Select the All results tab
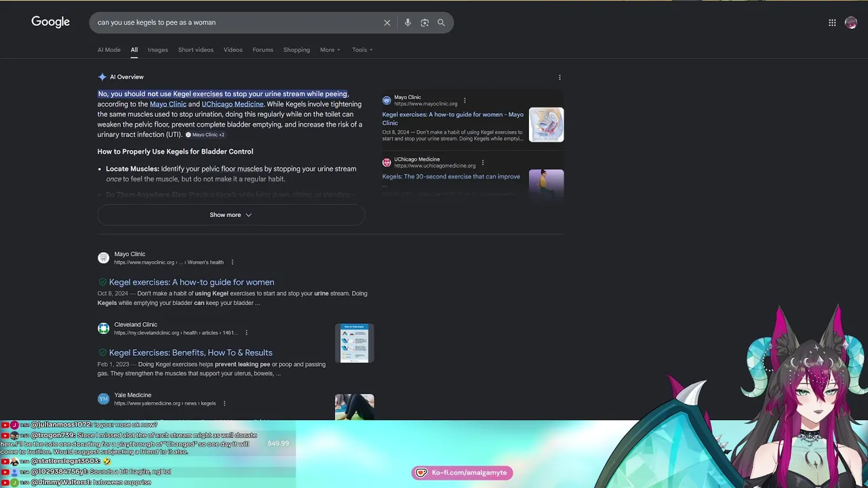 (134, 49)
